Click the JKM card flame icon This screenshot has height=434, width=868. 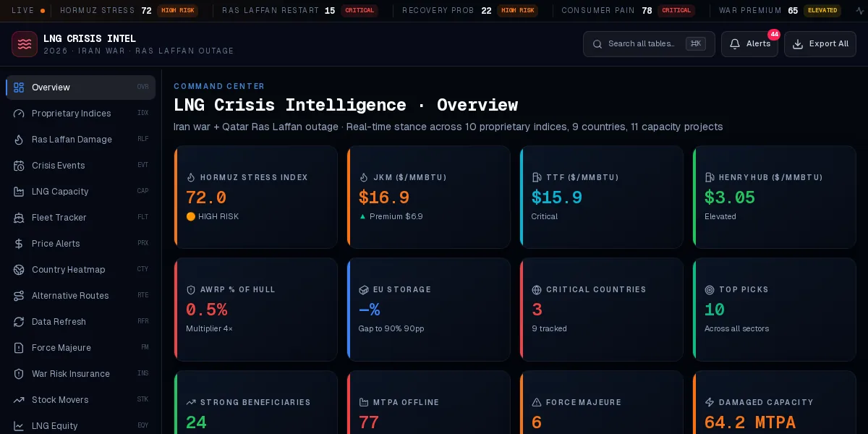click(x=364, y=177)
